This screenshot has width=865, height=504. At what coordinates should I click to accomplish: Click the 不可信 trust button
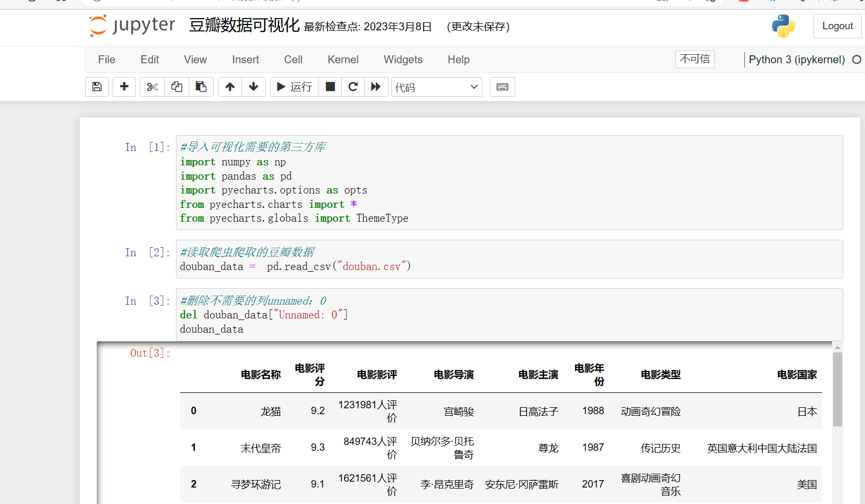coord(695,59)
